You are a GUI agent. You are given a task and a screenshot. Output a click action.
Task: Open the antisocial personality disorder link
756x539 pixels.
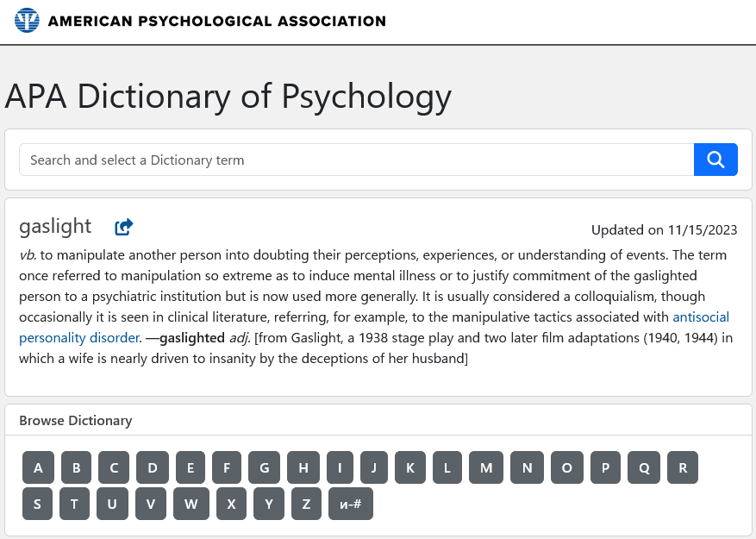[701, 317]
